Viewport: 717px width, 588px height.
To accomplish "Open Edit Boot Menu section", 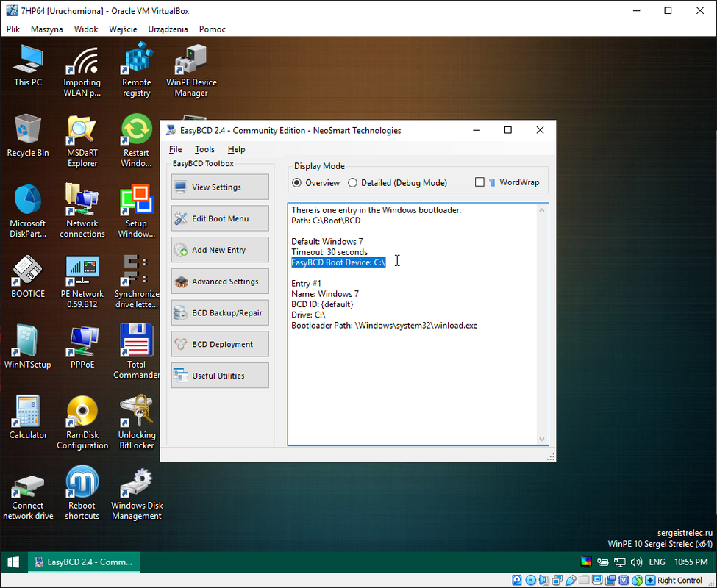I will point(220,218).
